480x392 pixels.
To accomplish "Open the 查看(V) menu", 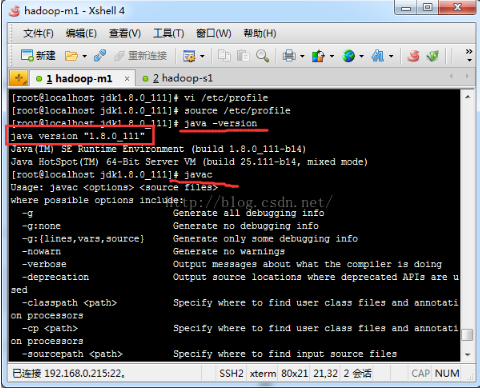I will click(x=125, y=33).
